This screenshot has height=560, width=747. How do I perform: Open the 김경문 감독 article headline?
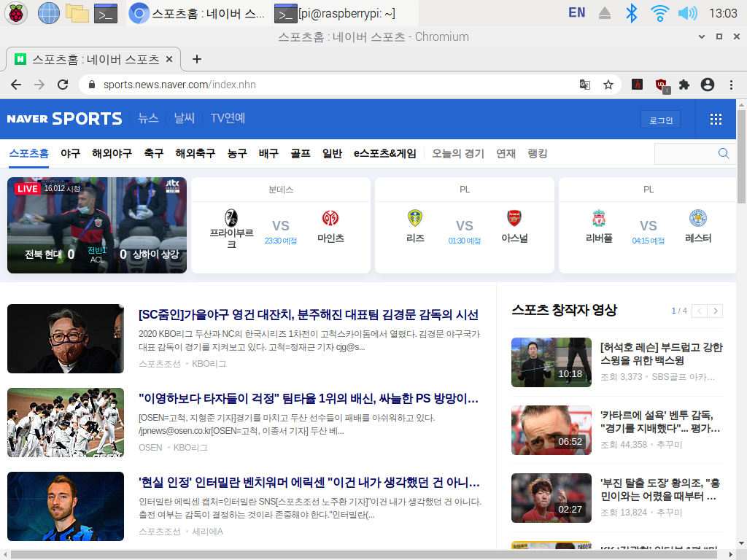[x=309, y=315]
